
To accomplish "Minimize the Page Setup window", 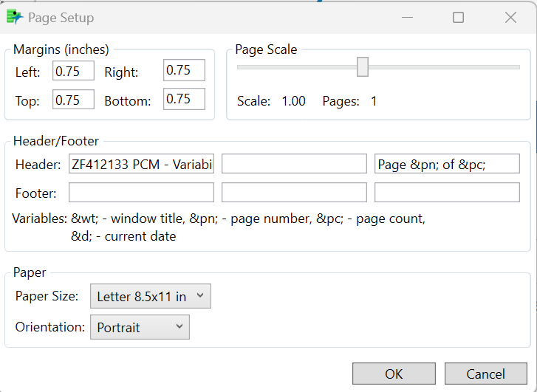I will 407,17.
